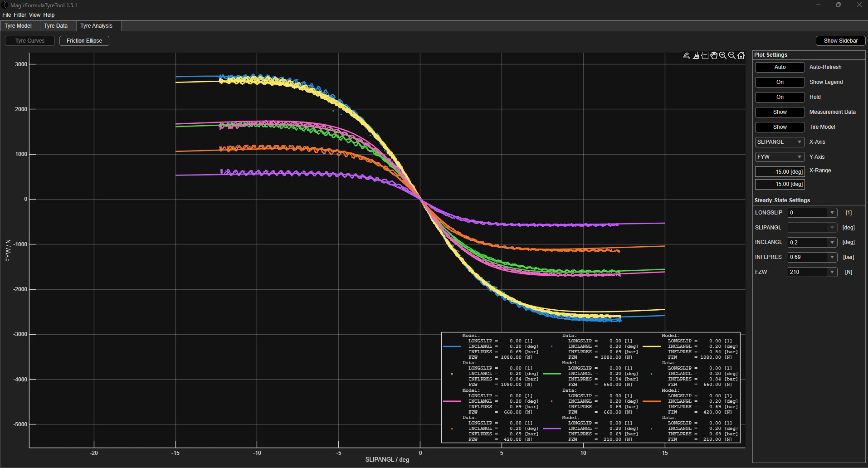
Task: Click the Show Sidebar button
Action: (841, 41)
